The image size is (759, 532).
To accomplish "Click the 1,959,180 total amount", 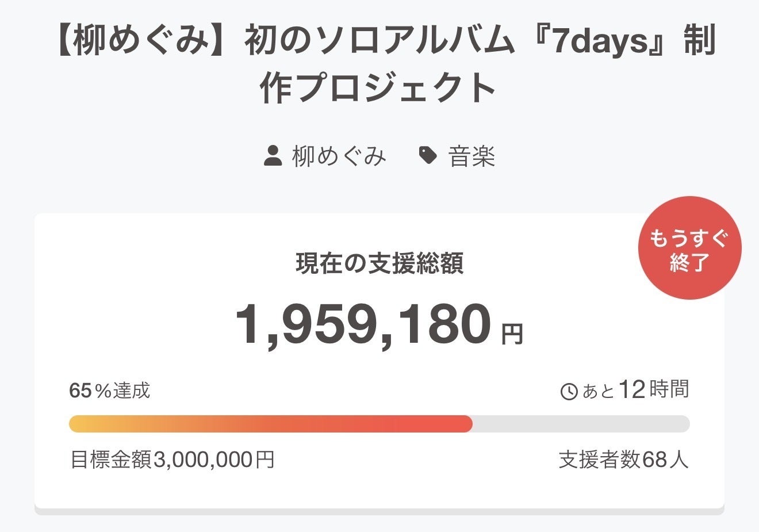I will (x=363, y=325).
